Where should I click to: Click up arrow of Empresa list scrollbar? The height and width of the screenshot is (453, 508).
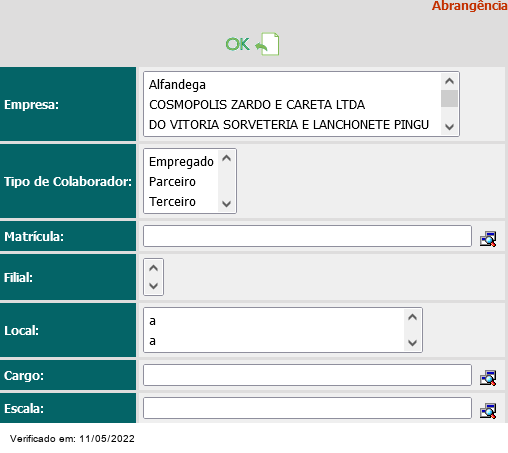(x=449, y=81)
